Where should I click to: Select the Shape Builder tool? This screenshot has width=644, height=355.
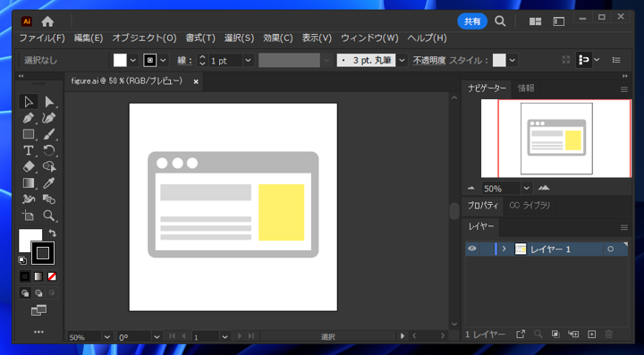click(49, 166)
